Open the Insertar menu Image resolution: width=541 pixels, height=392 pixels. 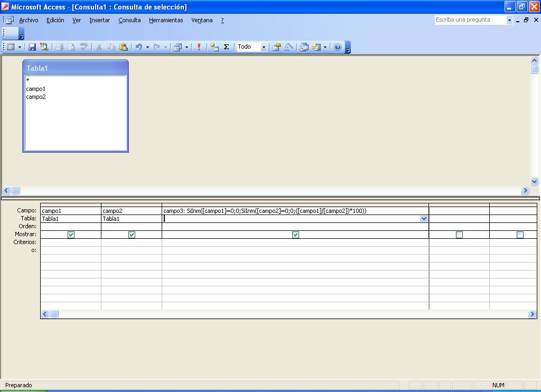99,20
